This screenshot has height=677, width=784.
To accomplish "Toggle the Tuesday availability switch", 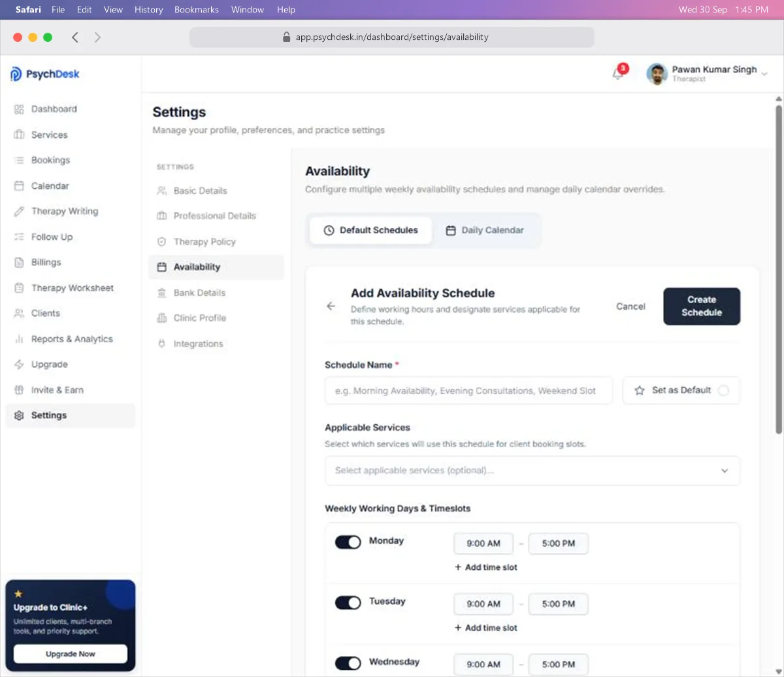I will [348, 603].
